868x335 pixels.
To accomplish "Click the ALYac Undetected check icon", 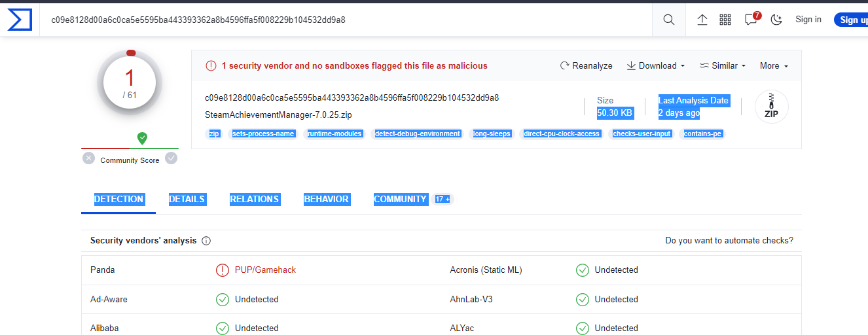I will 583,328.
